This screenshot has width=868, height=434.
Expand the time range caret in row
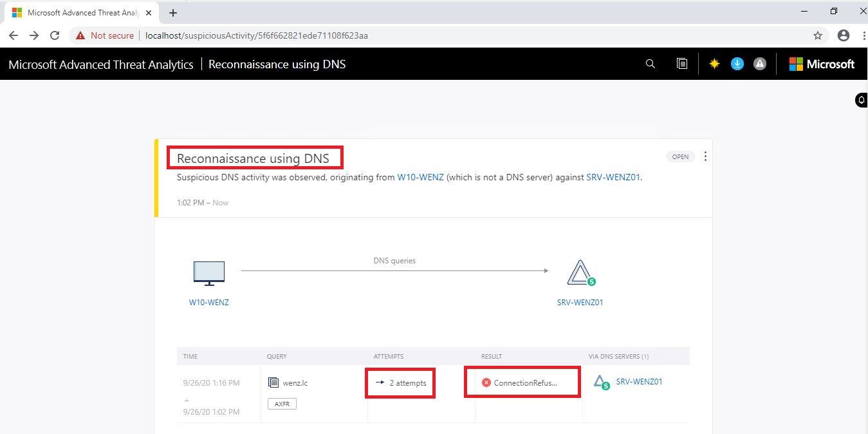click(x=187, y=401)
